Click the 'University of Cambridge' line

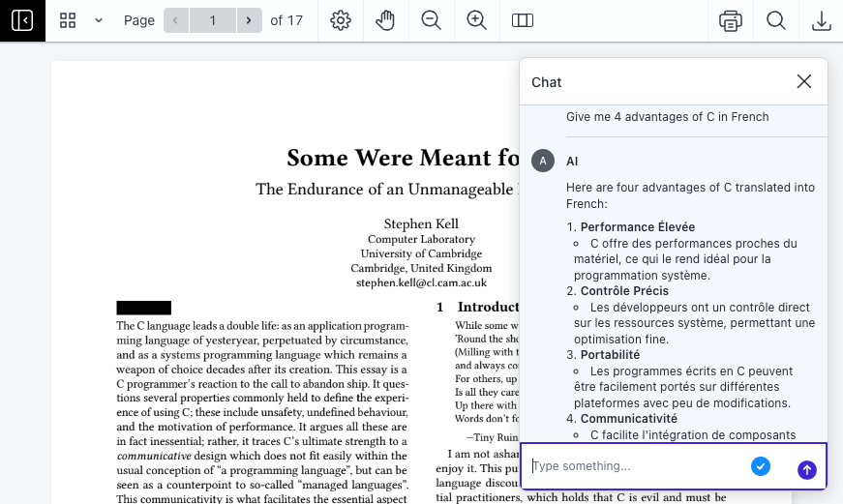click(421, 253)
